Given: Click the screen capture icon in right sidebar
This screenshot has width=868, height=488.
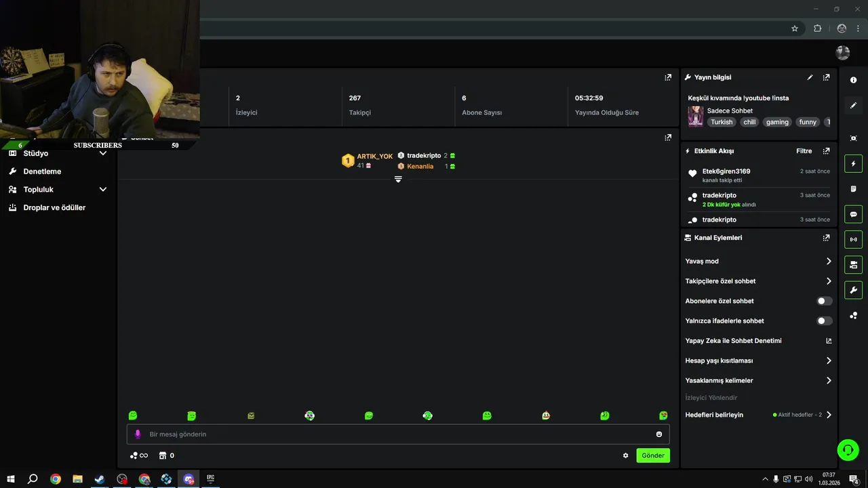Looking at the screenshot, I should [853, 138].
